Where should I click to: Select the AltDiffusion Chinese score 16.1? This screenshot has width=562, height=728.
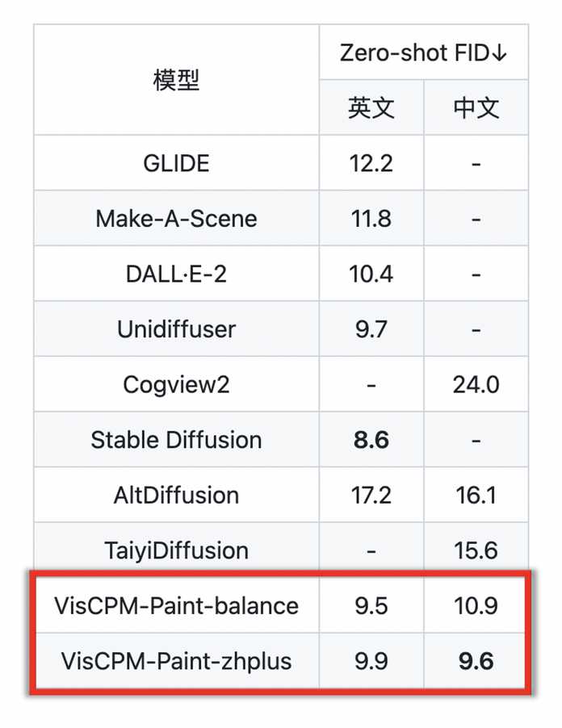pyautogui.click(x=476, y=495)
